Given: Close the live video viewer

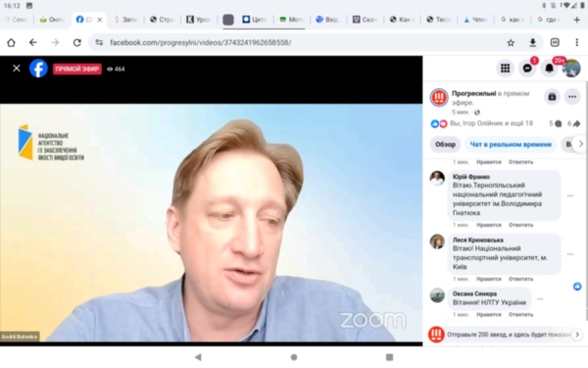Looking at the screenshot, I should pos(17,69).
